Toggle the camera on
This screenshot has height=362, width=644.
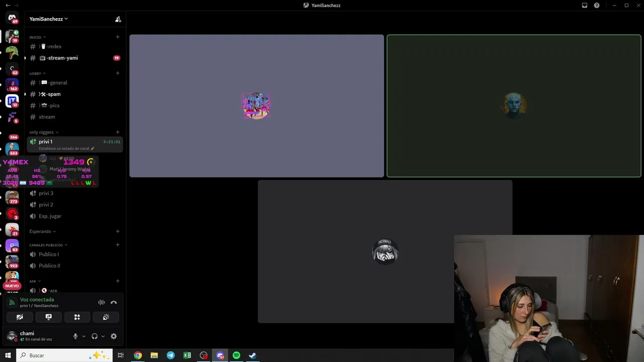[20, 317]
